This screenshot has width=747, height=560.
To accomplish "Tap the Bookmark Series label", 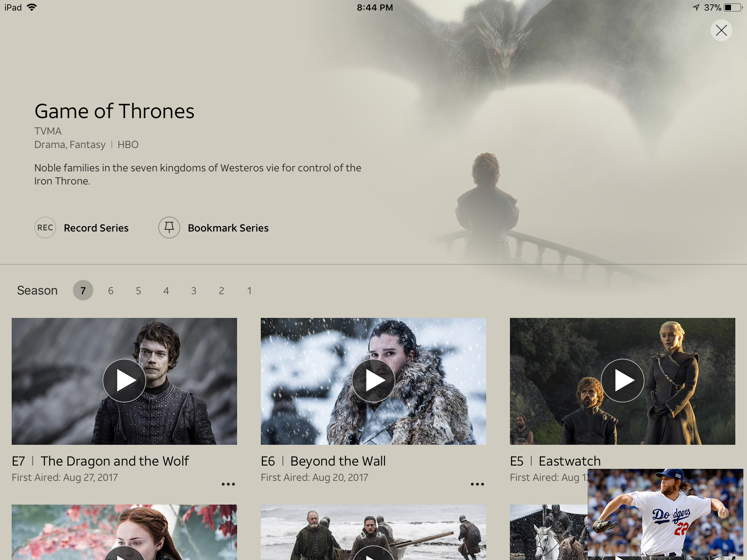I will click(228, 228).
